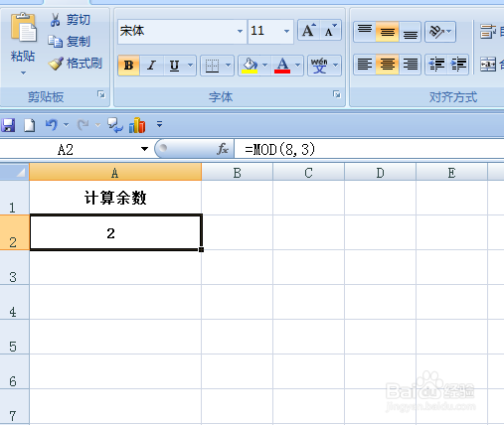Apply red font color A
Image resolution: width=504 pixels, height=425 pixels.
click(282, 66)
